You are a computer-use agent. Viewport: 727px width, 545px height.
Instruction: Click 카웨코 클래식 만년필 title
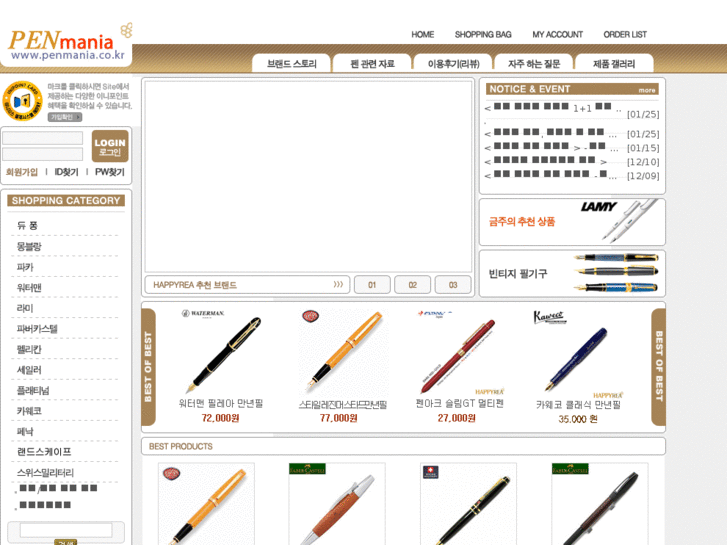point(578,404)
